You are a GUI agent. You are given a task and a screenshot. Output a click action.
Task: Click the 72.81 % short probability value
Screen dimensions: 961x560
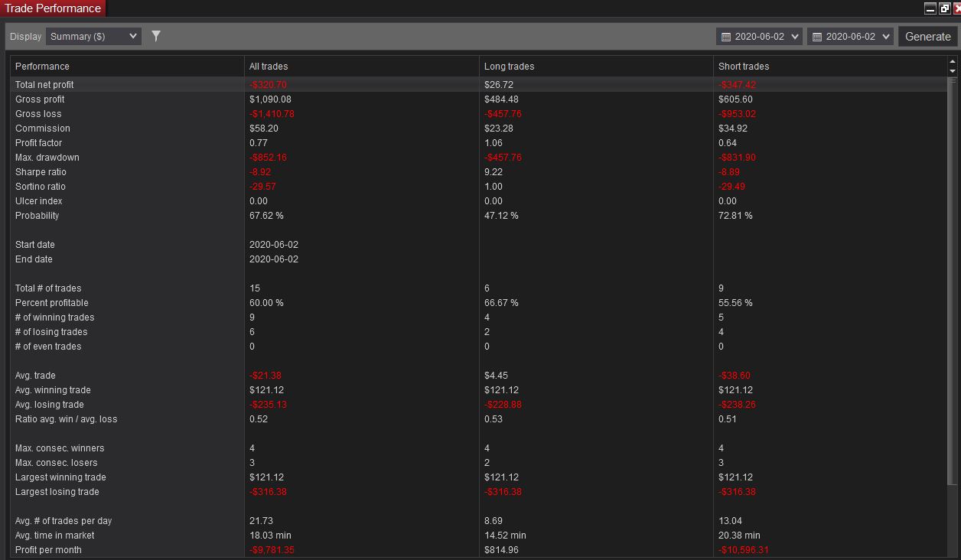(735, 216)
